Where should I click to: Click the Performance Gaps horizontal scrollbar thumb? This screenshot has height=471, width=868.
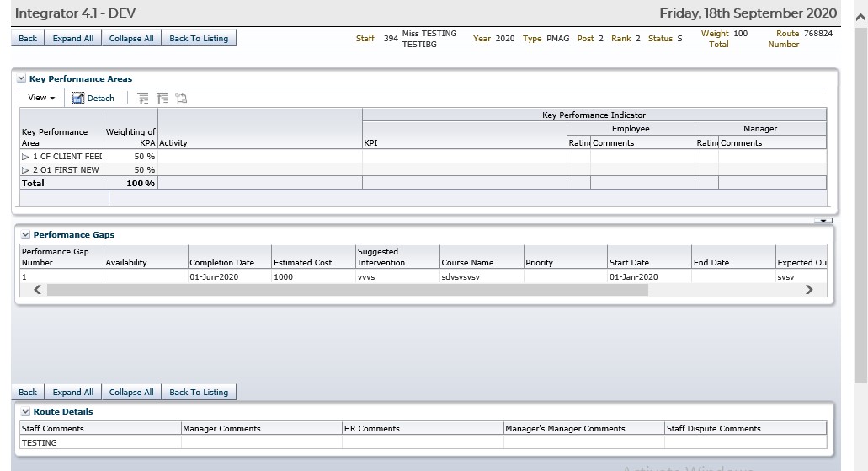click(347, 290)
